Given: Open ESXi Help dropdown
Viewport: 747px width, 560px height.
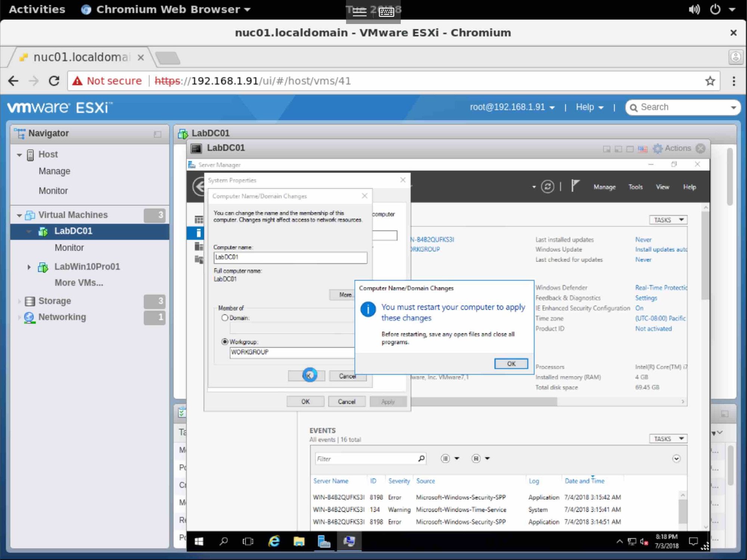Looking at the screenshot, I should (589, 107).
